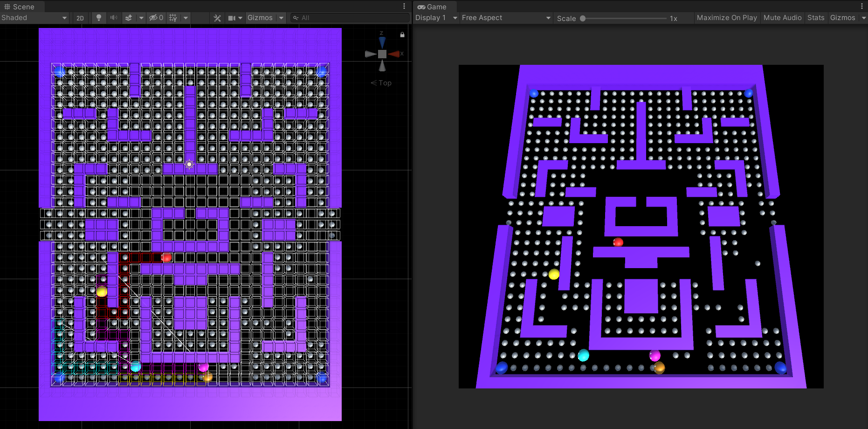Click the scene view tools wrench icon
The image size is (868, 429).
217,18
